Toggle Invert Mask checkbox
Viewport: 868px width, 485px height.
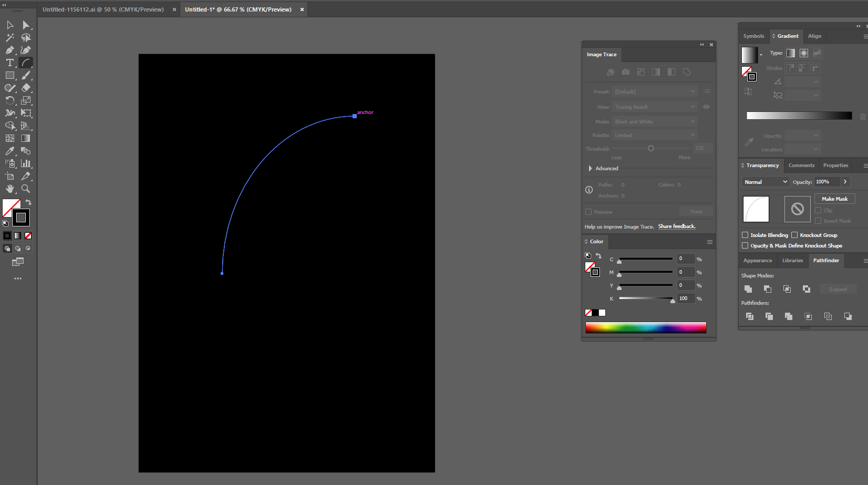pyautogui.click(x=818, y=221)
